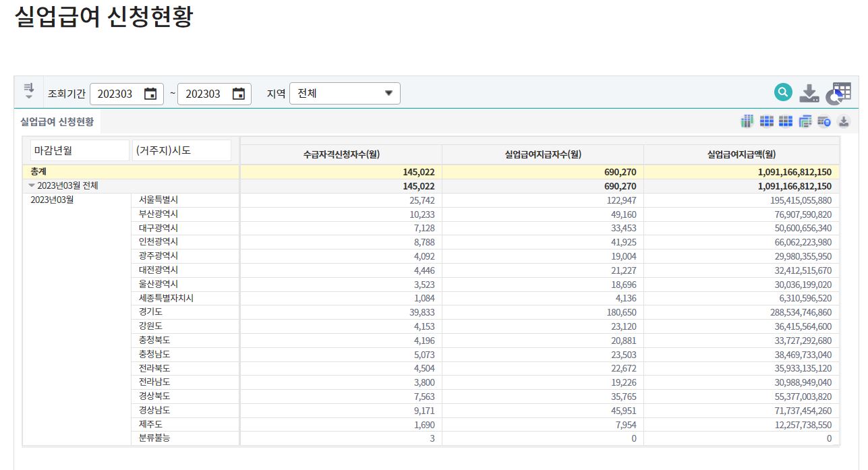Select the 경상북도 row label

154,396
